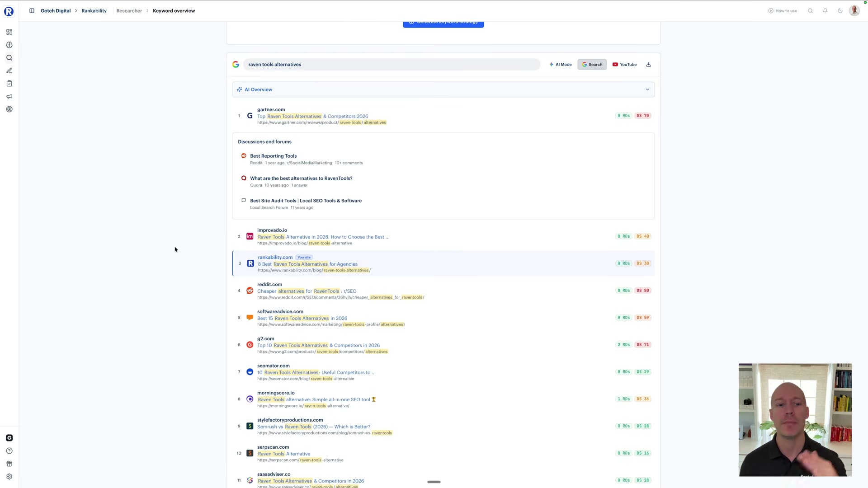This screenshot has width=868, height=488.
Task: Open the help question mark icon
Action: pyautogui.click(x=9, y=451)
